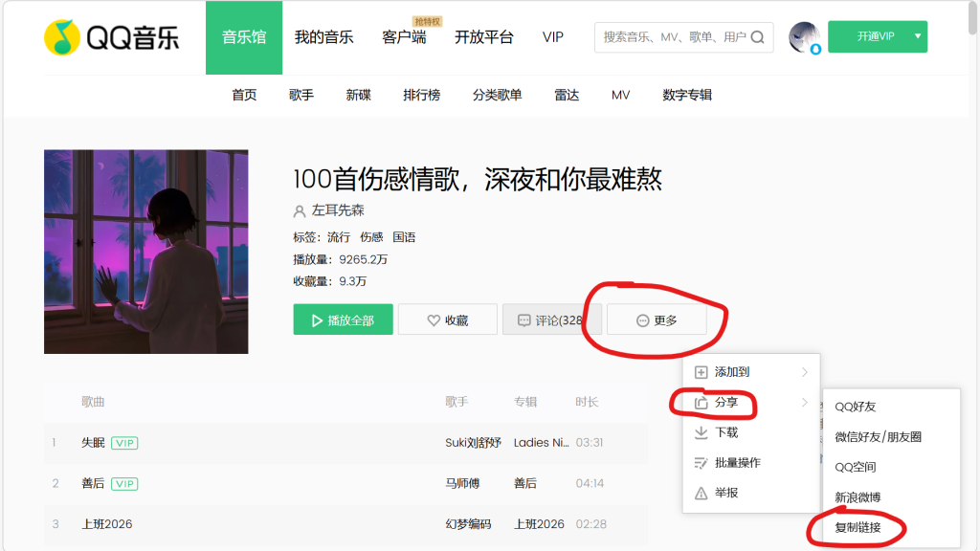The width and height of the screenshot is (980, 551).
Task: Click the 举报 warning triangle icon
Action: (701, 493)
